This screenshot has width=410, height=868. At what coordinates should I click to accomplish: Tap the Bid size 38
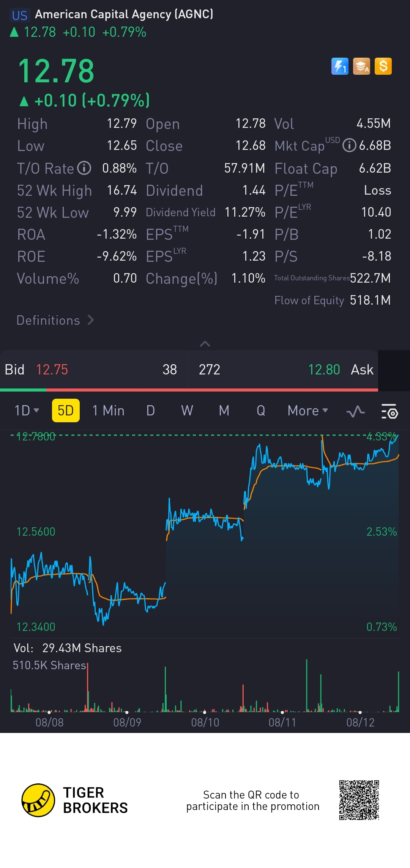170,370
